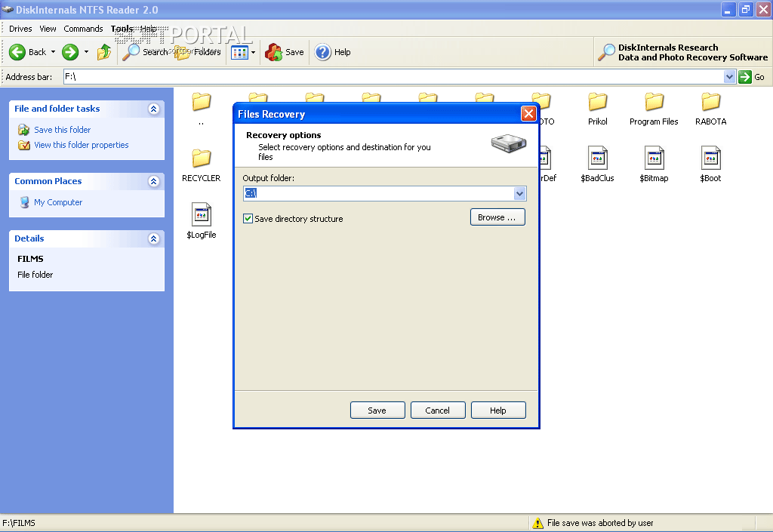Select the parent directory '..' folder icon
Viewport: 773px width, 532px height.
pos(201,102)
